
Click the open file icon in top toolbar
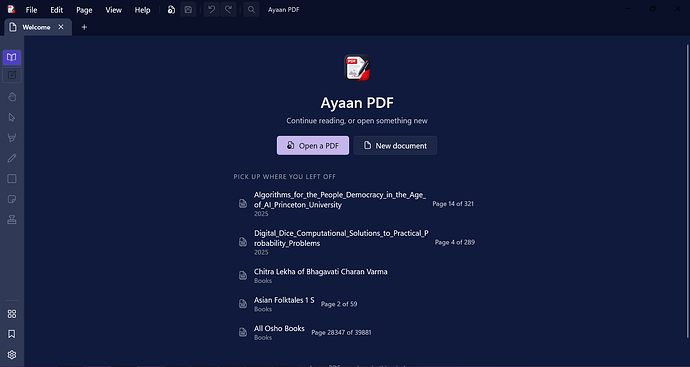click(171, 10)
